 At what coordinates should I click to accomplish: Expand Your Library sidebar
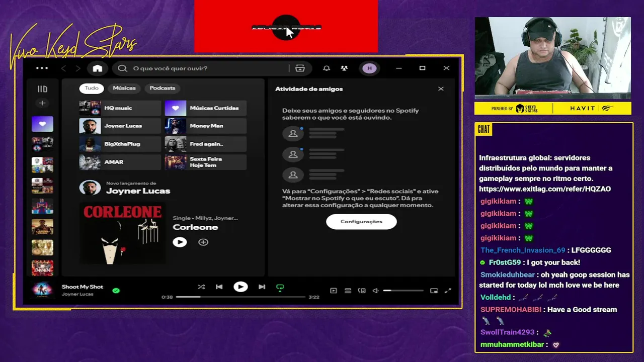42,89
